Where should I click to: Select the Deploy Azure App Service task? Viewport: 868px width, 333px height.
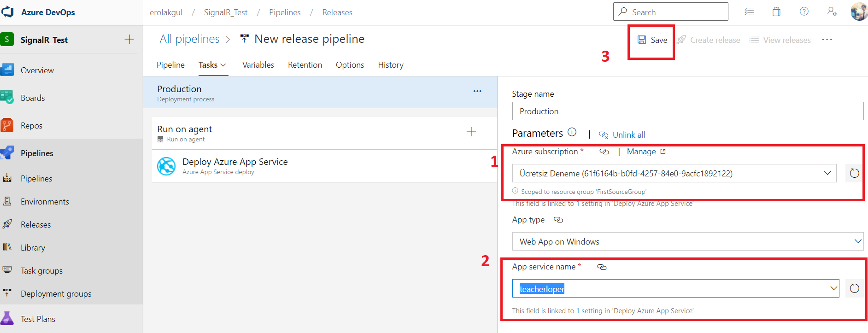pos(235,166)
